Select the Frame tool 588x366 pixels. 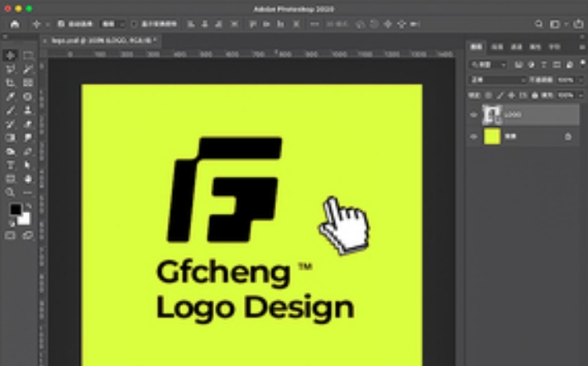pos(28,83)
